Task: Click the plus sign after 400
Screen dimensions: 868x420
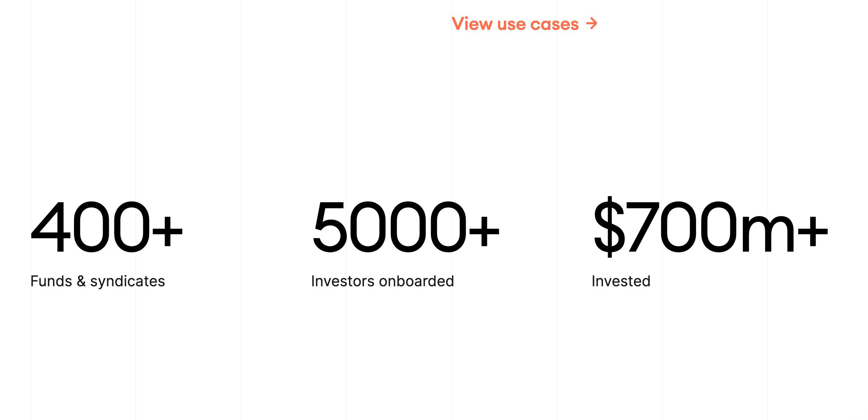Action: pos(167,231)
